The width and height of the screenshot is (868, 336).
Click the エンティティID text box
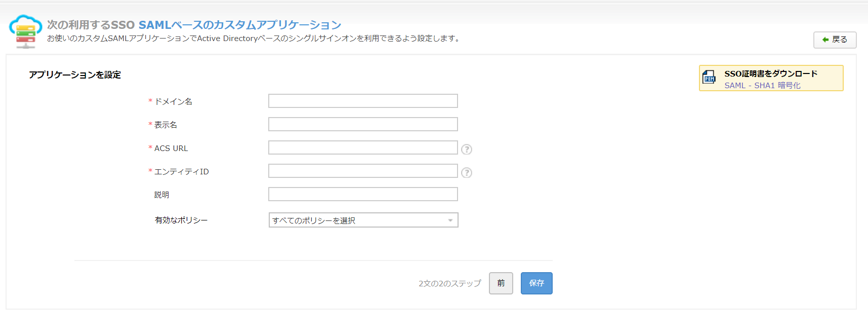pos(363,171)
